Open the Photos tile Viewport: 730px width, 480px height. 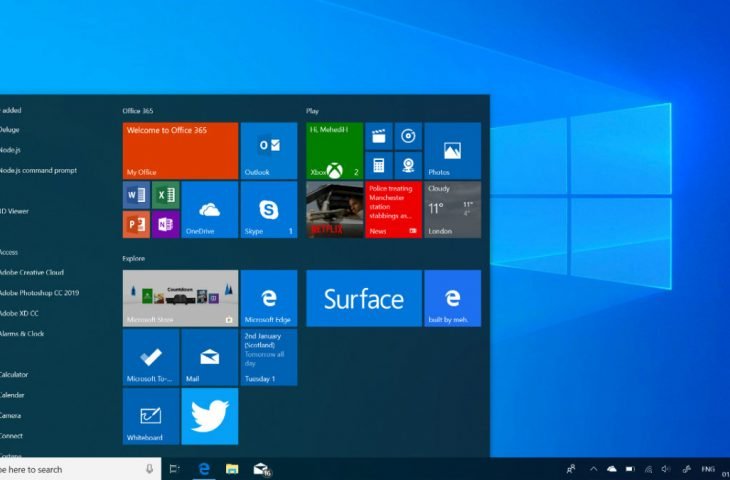click(452, 151)
